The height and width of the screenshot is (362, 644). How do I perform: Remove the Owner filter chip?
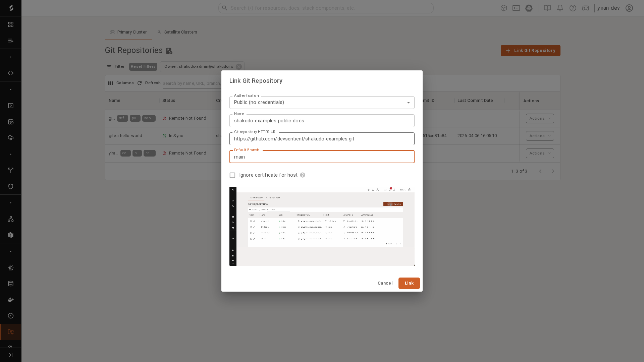point(239,67)
